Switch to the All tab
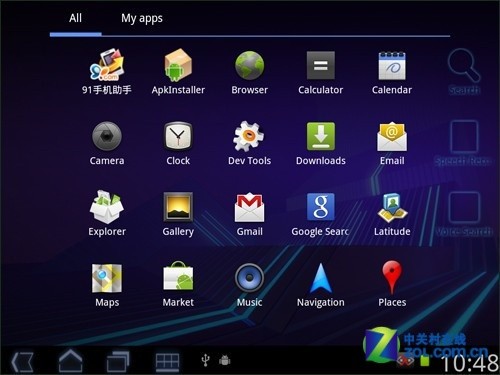This screenshot has width=500, height=375. [76, 18]
